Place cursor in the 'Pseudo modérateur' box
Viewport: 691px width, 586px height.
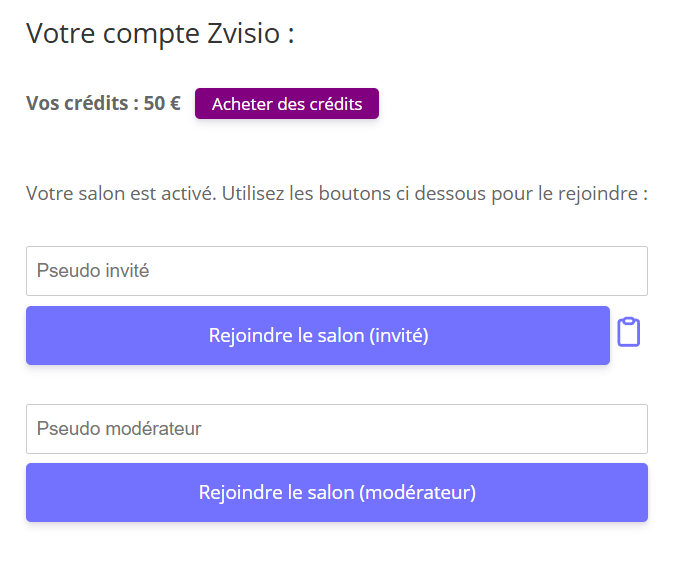pyautogui.click(x=336, y=429)
